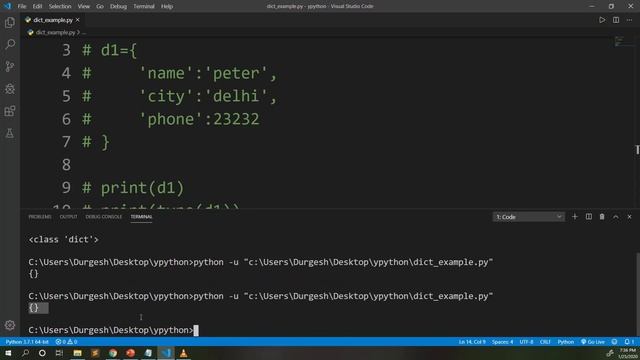Switch to the TERMINAL panel tab
The width and height of the screenshot is (640, 360).
pos(141,217)
